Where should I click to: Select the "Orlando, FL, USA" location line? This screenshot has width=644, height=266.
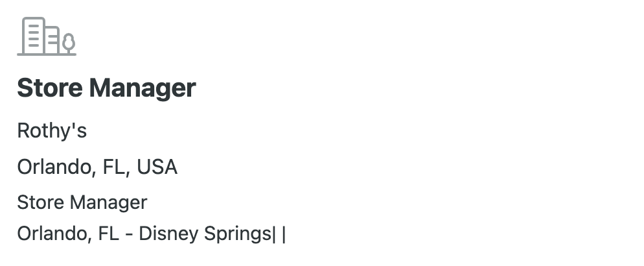click(97, 167)
